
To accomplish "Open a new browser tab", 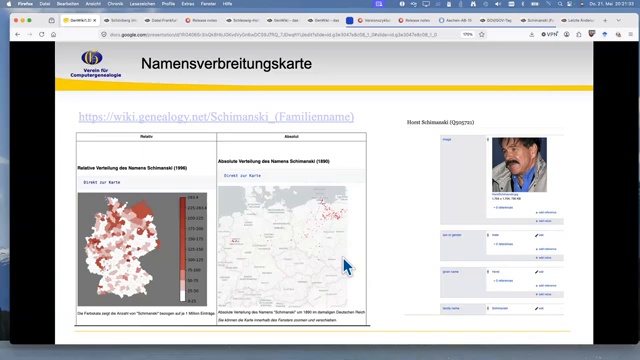I will 605,20.
